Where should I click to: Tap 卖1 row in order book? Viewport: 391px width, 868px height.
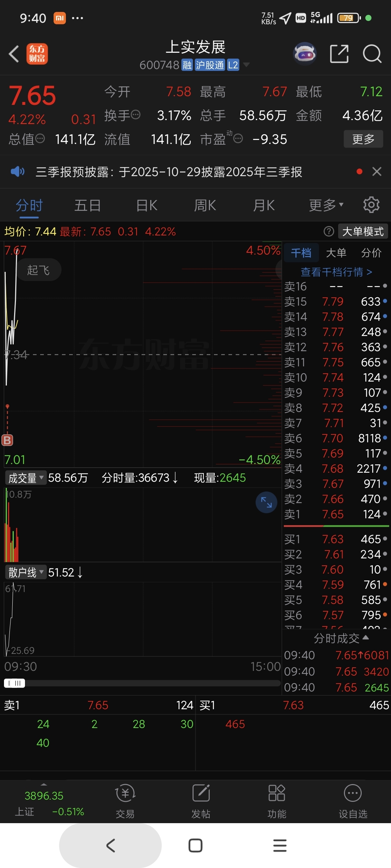(x=336, y=514)
